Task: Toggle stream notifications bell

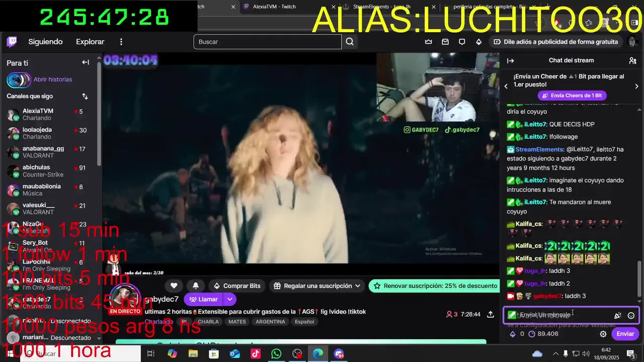Action: pos(196,286)
